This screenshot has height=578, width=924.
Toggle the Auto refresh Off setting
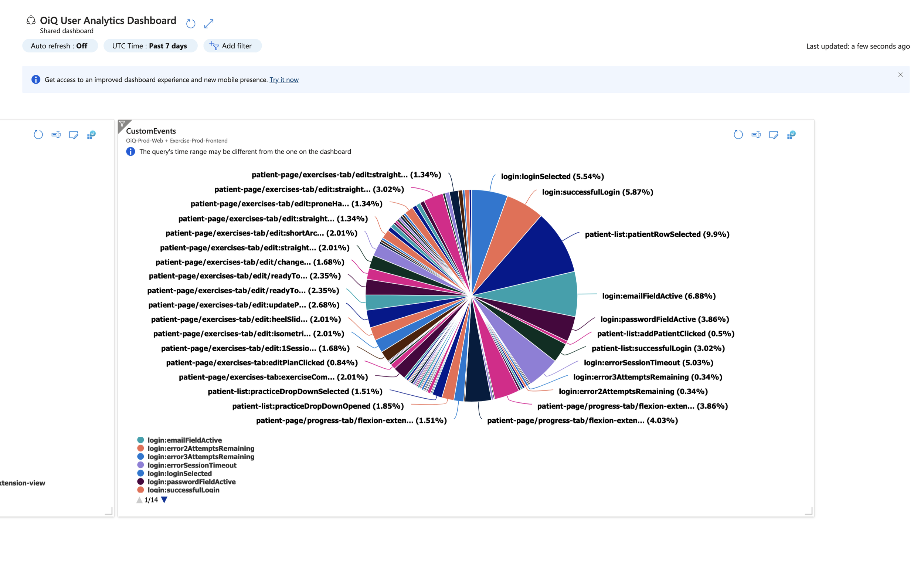coord(60,46)
